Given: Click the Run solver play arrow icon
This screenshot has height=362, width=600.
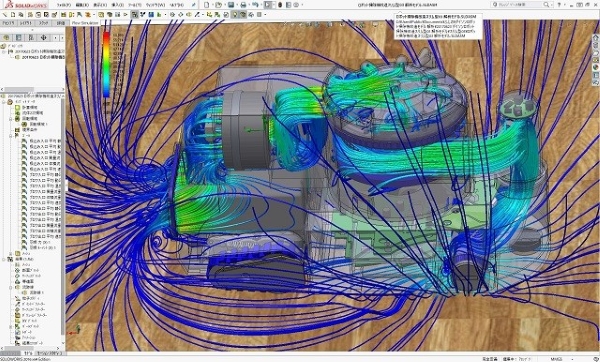Looking at the screenshot, I should pyautogui.click(x=126, y=15).
